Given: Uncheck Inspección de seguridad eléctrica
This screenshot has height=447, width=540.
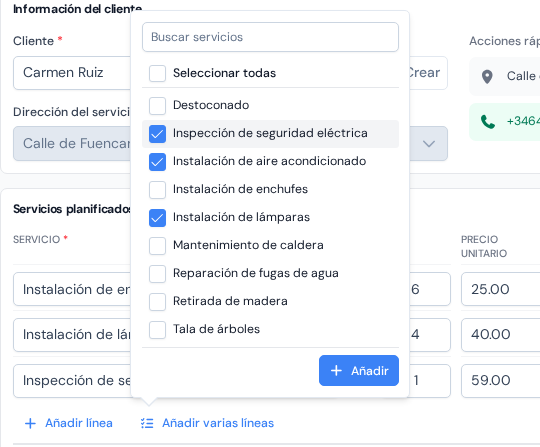Looking at the screenshot, I should point(157,134).
